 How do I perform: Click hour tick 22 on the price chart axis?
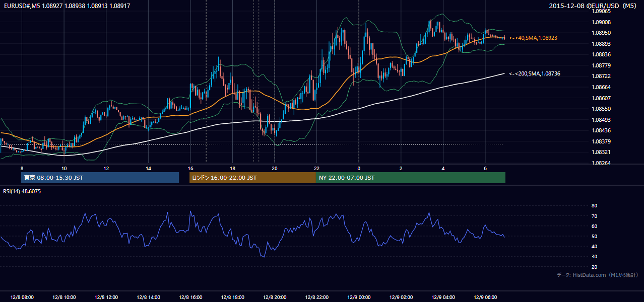[x=316, y=168]
